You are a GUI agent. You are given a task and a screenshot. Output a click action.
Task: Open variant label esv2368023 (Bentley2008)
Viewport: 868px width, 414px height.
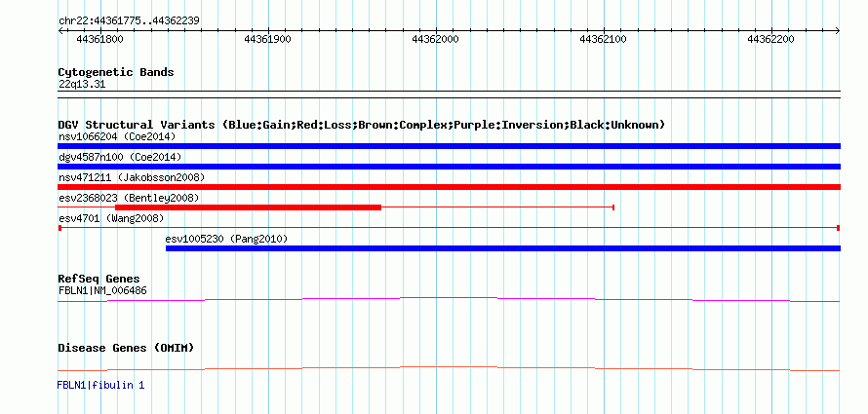[x=129, y=198]
